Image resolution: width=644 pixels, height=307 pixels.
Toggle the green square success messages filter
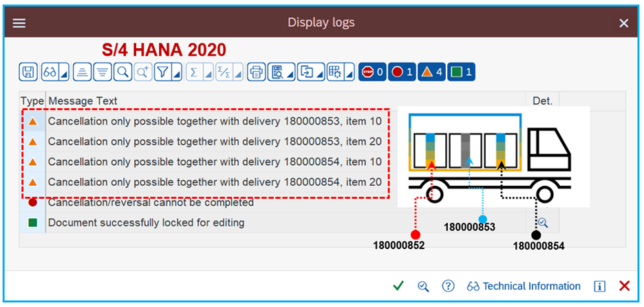click(x=461, y=72)
